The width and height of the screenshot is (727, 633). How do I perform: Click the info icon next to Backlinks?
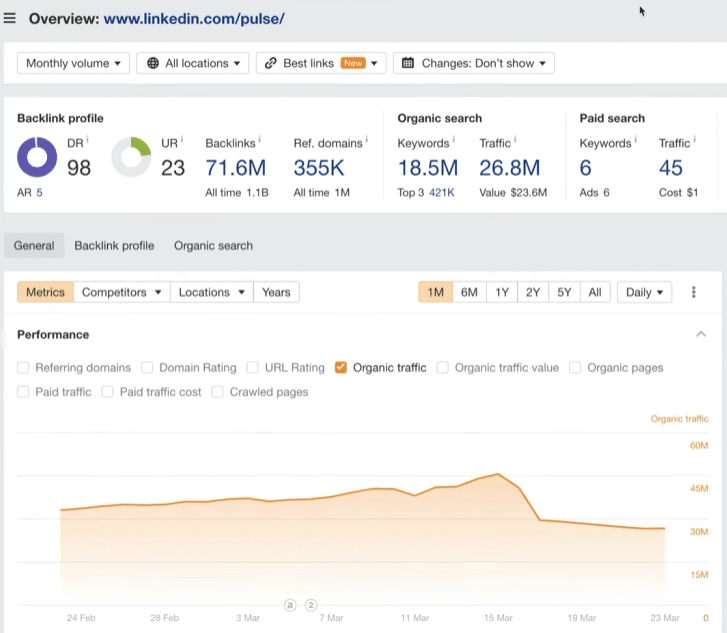point(259,141)
